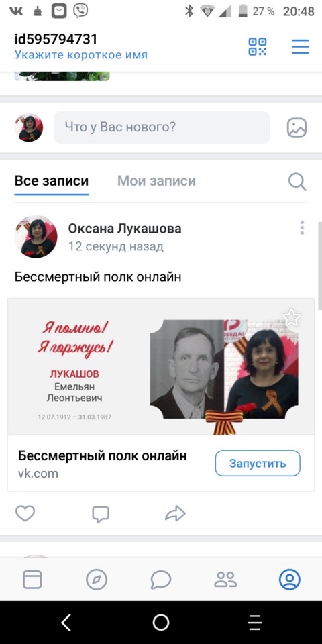Open the Friends tab
Screen dimensions: 322x644
point(225,580)
